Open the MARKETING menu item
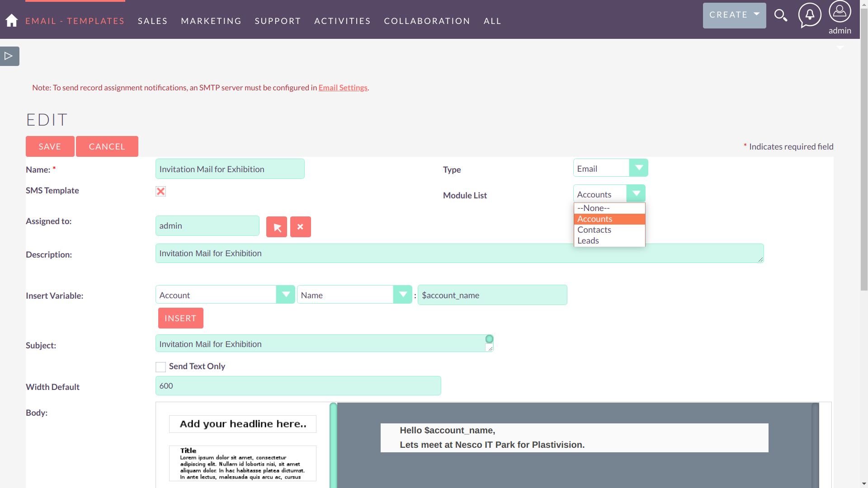The image size is (868, 488). [x=211, y=21]
